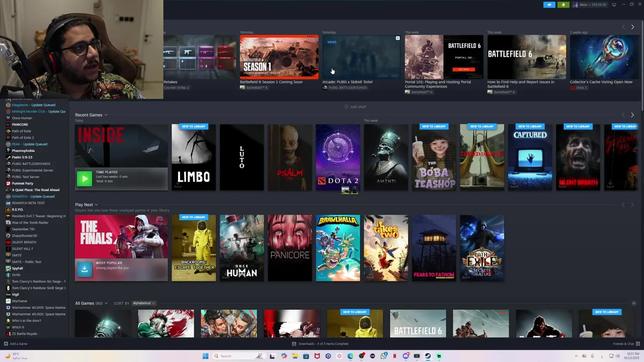Open Microsoft Edge from taskbar
644x362 pixels.
tap(350, 356)
